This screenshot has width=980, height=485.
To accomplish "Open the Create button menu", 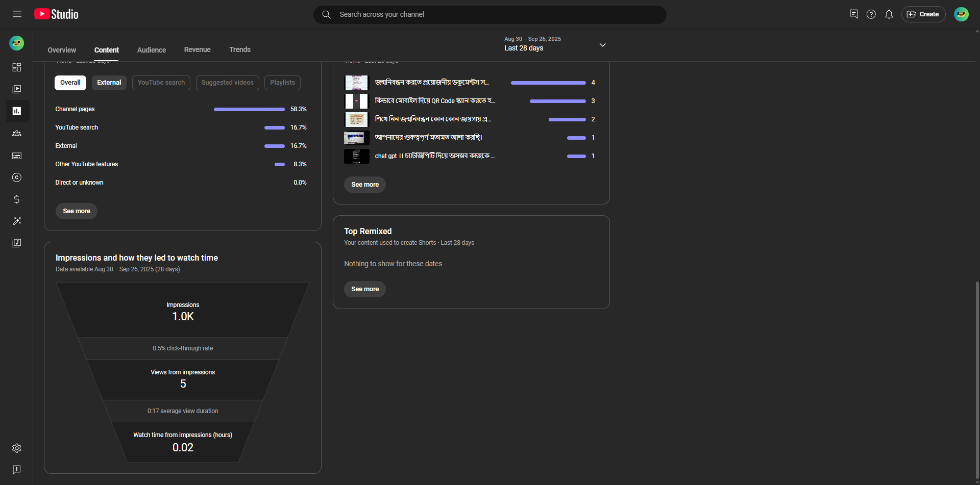I will point(923,14).
